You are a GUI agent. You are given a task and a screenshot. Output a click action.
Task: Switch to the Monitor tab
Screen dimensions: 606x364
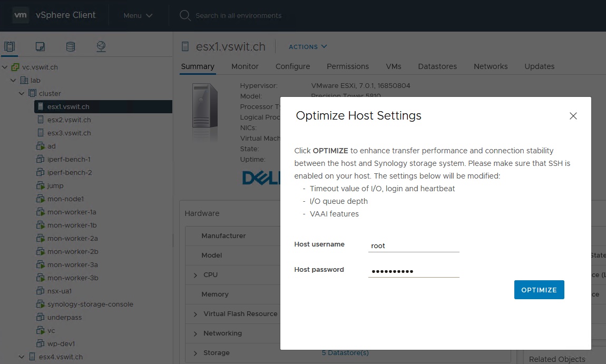point(245,66)
